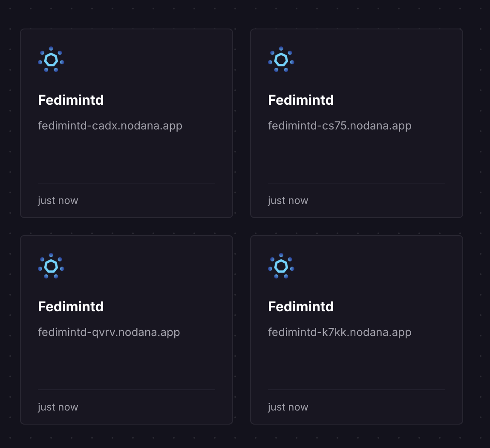Open the fedimintd-cs75 service card's empty area
Image resolution: width=490 pixels, height=448 pixels.
(357, 156)
